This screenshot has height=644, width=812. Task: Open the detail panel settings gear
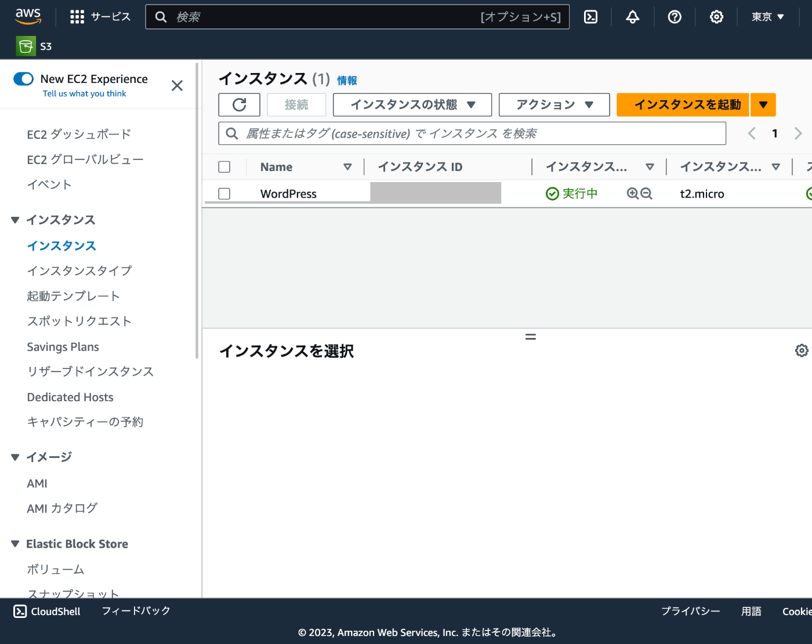(802, 350)
